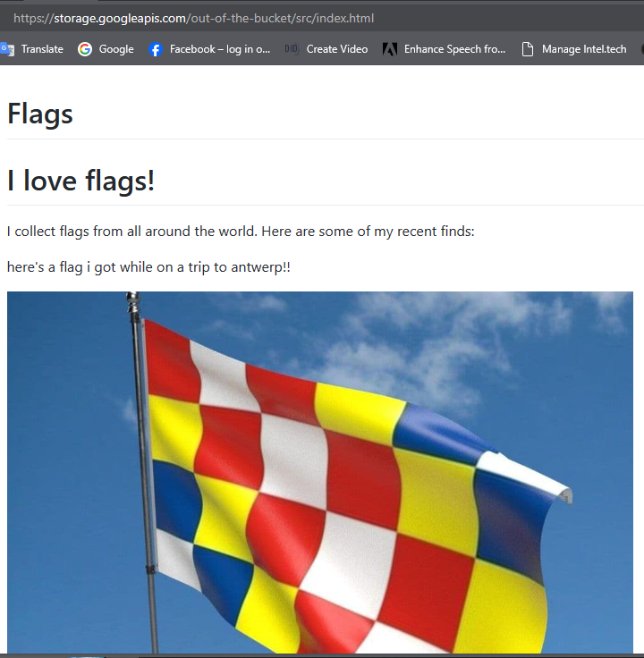Click the Antwerp flag image
644x658 pixels.
click(320, 472)
